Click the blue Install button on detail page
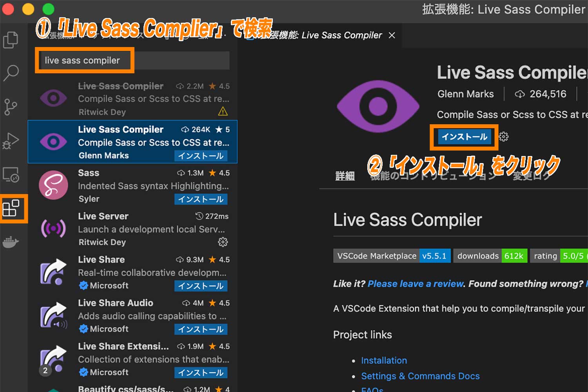 (x=465, y=137)
